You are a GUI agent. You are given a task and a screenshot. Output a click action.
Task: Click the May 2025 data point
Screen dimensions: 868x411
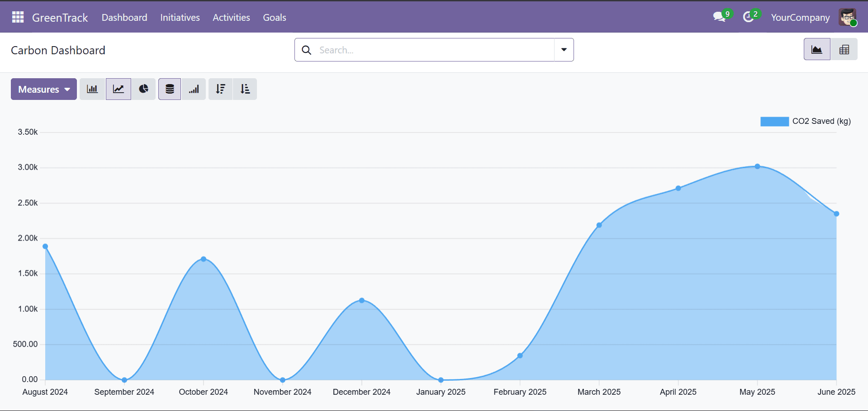[757, 166]
